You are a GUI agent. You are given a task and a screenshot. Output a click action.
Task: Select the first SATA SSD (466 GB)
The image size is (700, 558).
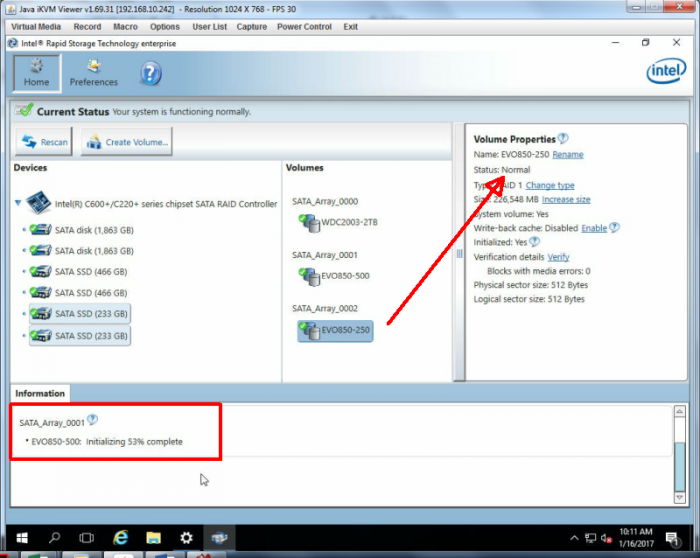79,271
